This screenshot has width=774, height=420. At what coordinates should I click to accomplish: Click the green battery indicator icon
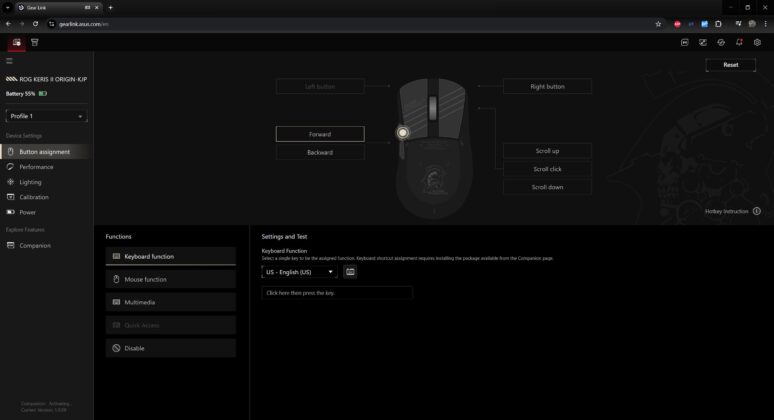(x=43, y=93)
